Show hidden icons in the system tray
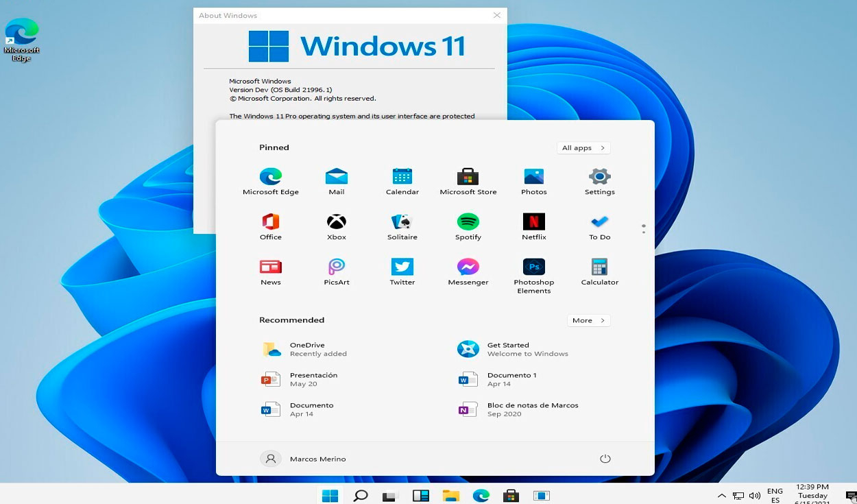This screenshot has height=504, width=857. click(721, 496)
